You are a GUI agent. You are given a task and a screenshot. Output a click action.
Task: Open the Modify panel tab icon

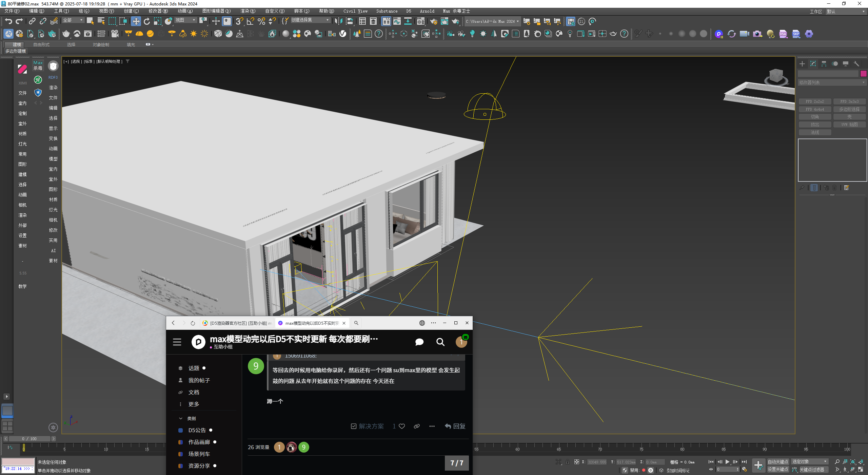813,64
